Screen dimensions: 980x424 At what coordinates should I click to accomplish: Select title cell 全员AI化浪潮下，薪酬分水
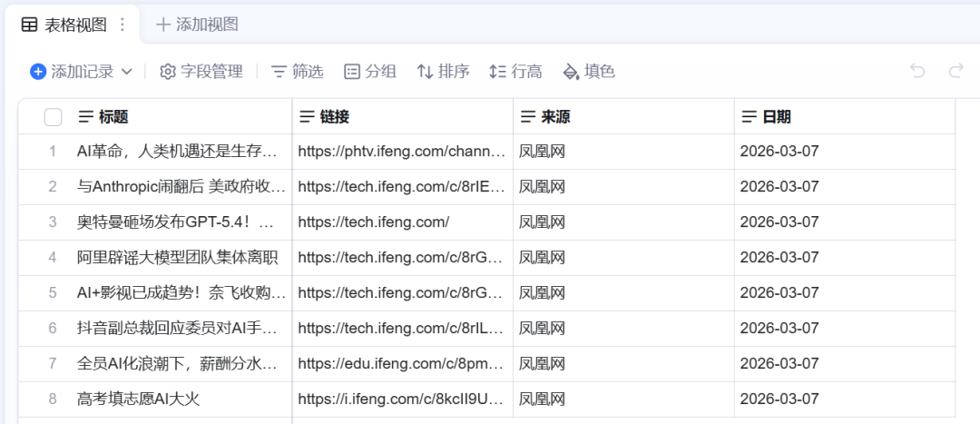point(181,363)
